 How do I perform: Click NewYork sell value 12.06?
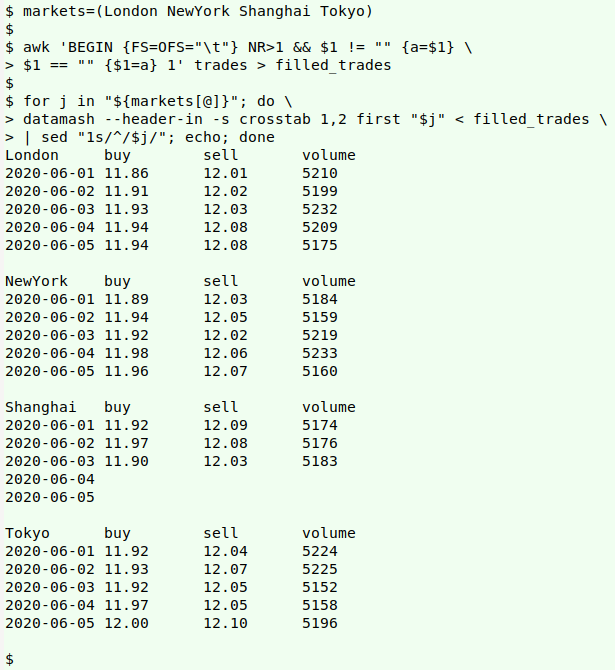coord(225,353)
